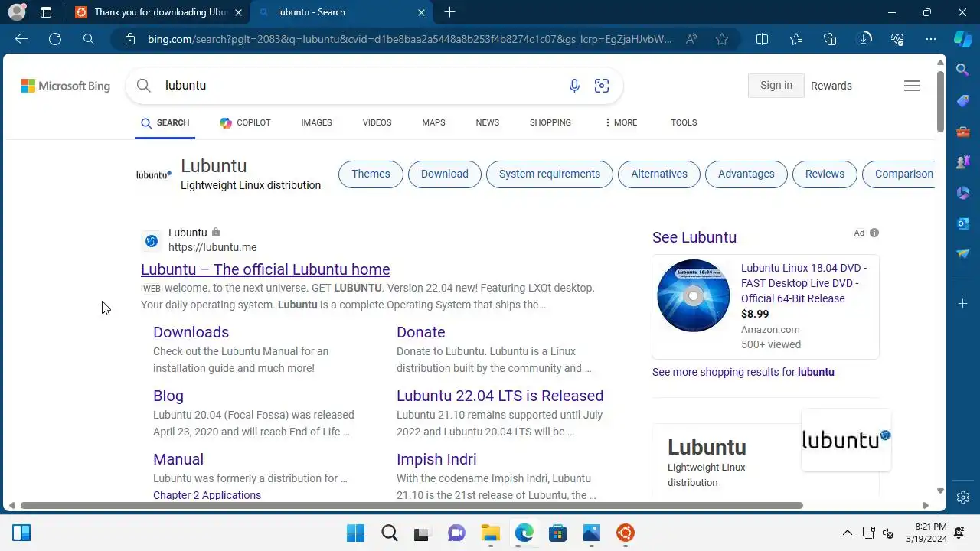Click the Sign in button
The width and height of the screenshot is (980, 551).
pyautogui.click(x=776, y=86)
